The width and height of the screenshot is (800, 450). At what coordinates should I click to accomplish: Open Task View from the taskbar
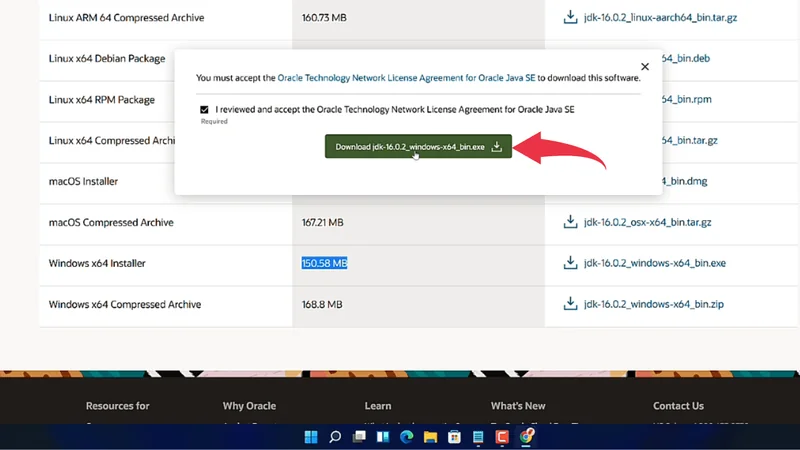(359, 437)
